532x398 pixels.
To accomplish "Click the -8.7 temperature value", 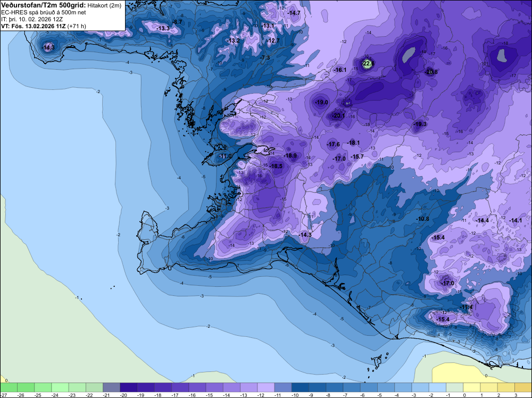I will (178, 22).
